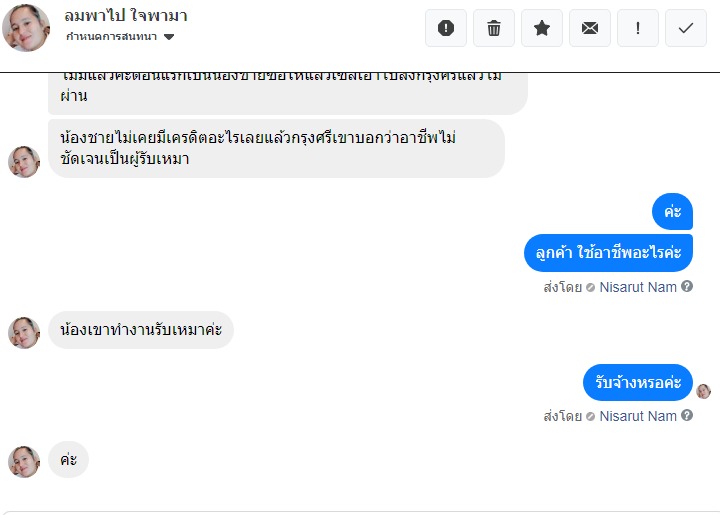Click the น้องเขาทำงานรับเหมาค่ะ message bubble
This screenshot has width=720, height=515.
[141, 330]
